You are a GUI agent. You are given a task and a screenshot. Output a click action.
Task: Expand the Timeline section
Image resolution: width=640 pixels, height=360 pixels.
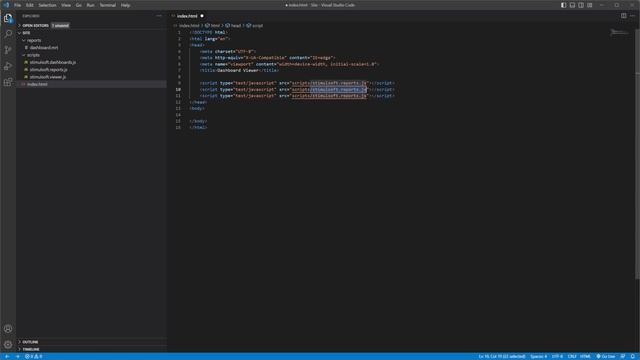click(x=91, y=349)
